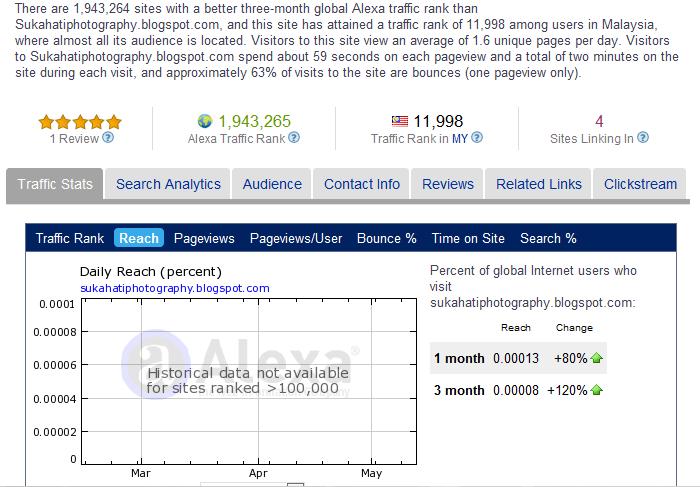Click the 11,998 Malaysia rank value
Screen dimensions: 700x487
(x=438, y=121)
